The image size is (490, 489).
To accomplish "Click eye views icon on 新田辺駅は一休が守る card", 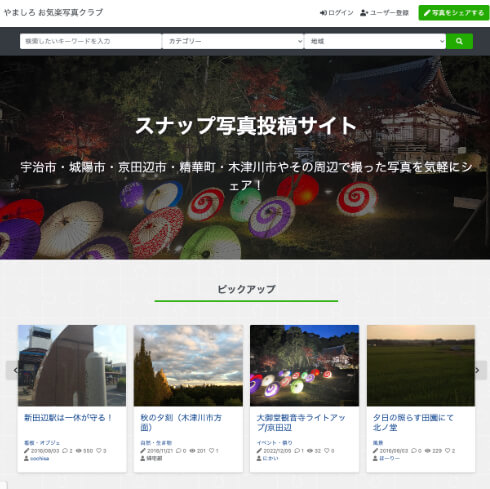I will [x=79, y=451].
